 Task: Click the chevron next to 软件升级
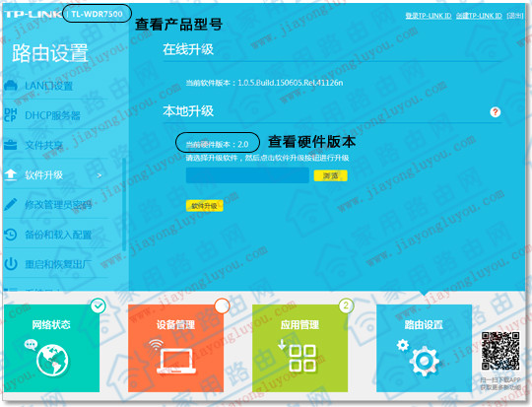100,175
